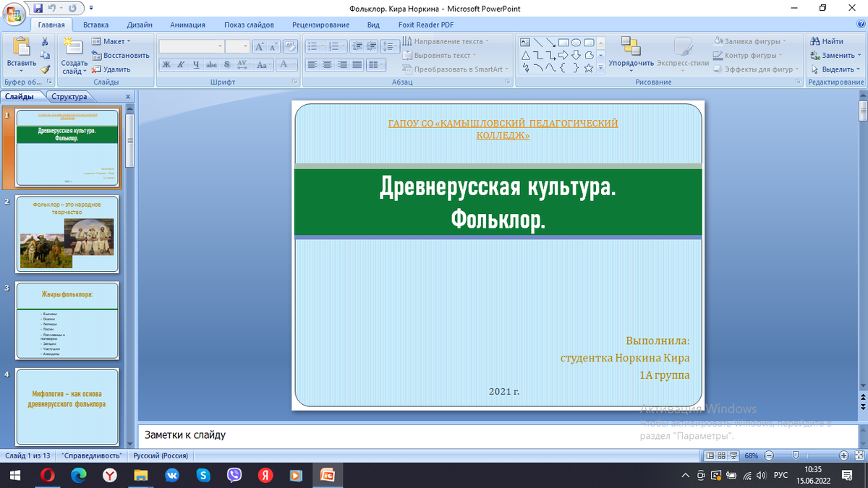The height and width of the screenshot is (488, 868).
Task: Switch to Normal view in status bar
Action: point(711,456)
